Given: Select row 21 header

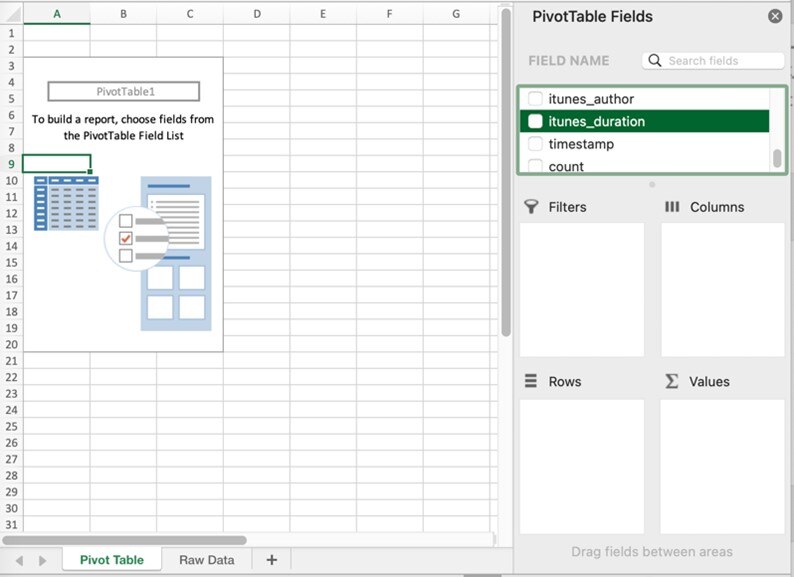Looking at the screenshot, I should click(x=12, y=361).
